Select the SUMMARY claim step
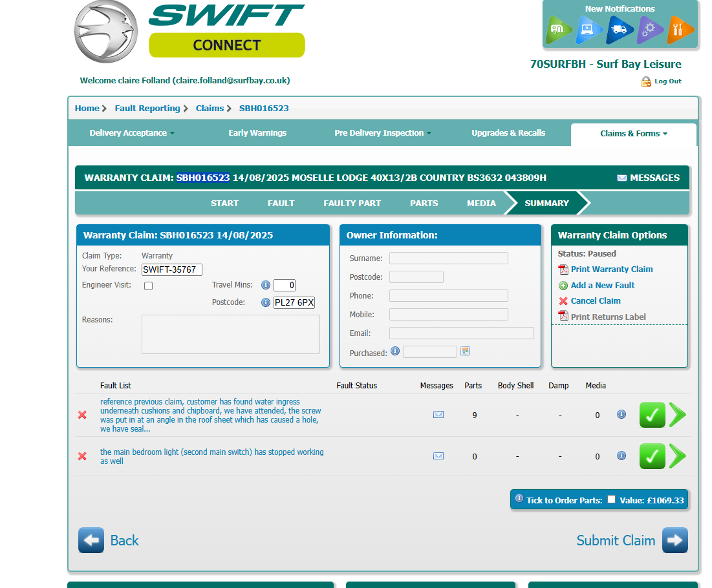Viewport: 712px width, 588px height. [x=546, y=204]
